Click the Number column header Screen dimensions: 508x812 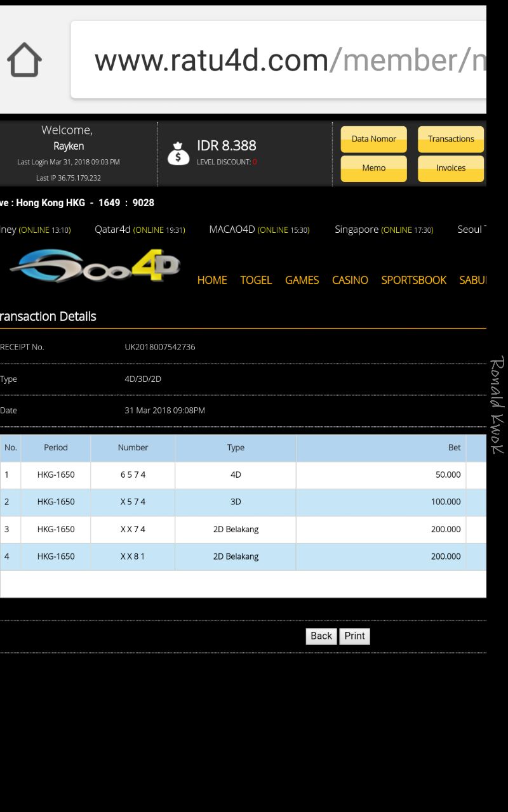click(x=133, y=448)
